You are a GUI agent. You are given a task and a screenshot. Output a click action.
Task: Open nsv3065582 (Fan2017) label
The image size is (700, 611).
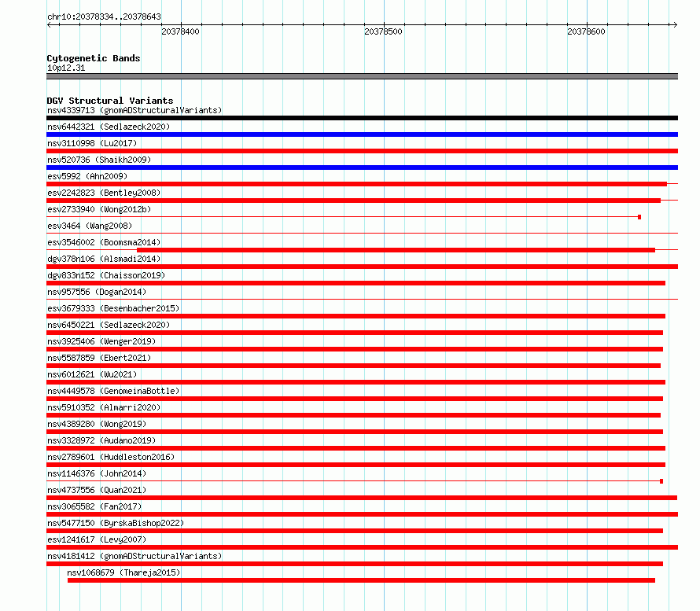tap(94, 506)
